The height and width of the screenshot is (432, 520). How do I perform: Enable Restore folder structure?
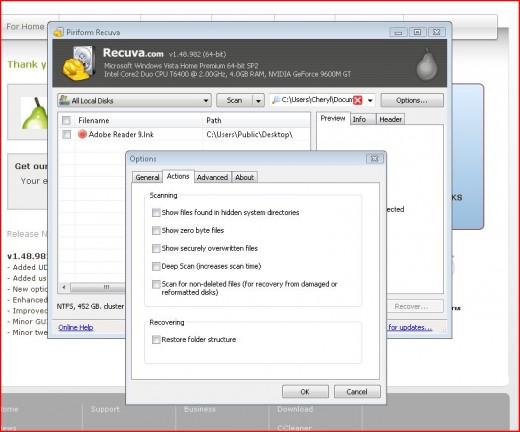coord(156,340)
